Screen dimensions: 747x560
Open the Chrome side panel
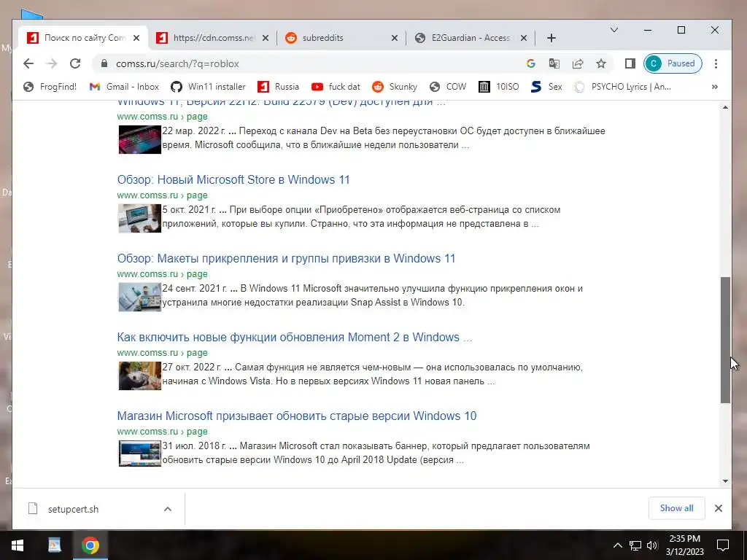pyautogui.click(x=630, y=63)
